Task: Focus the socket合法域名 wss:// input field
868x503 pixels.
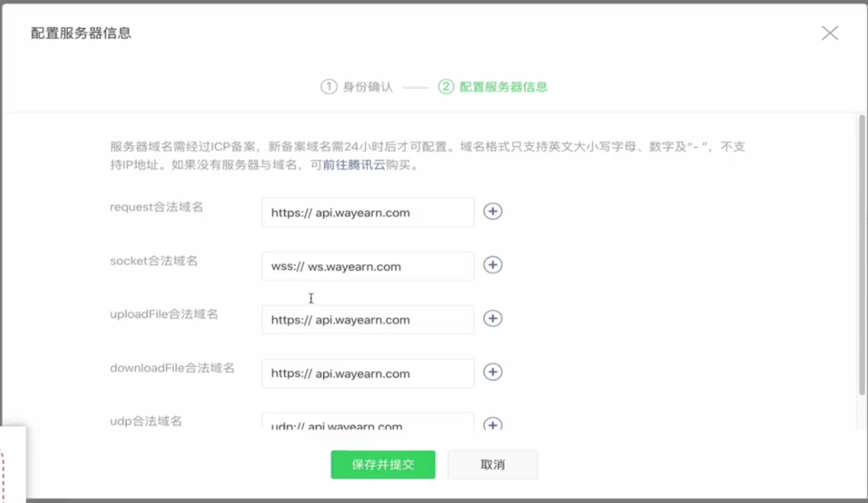Action: pyautogui.click(x=368, y=266)
